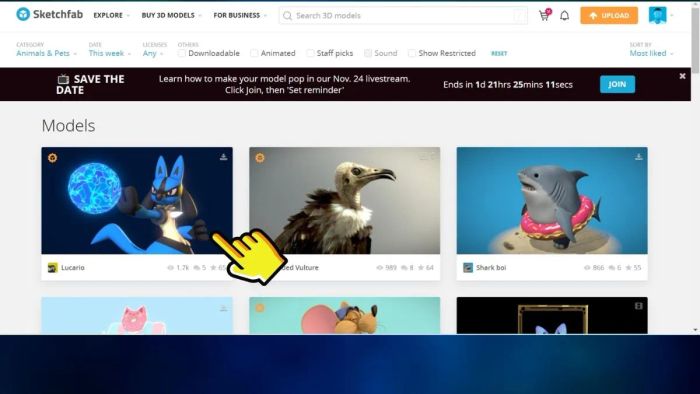
Task: Click Shark boi author avatar
Action: (468, 268)
